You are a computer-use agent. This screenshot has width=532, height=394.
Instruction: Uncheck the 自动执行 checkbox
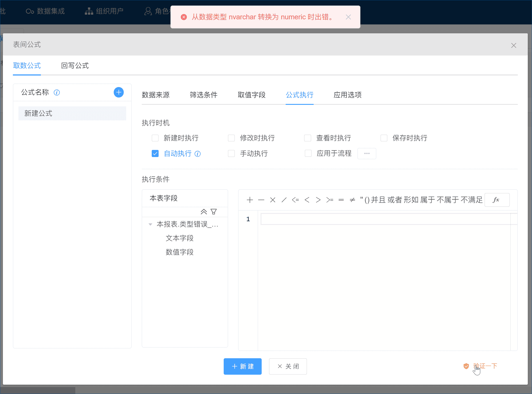coord(155,153)
